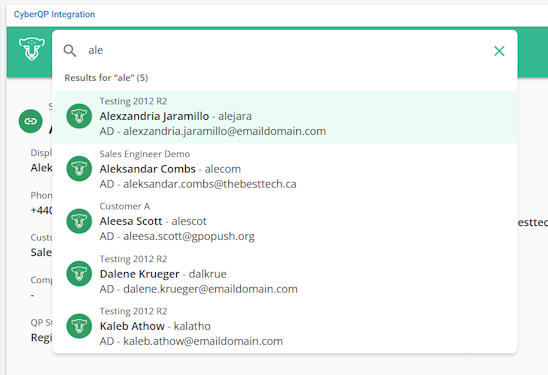548x375 pixels.
Task: Pick the Dalene Krueger search result
Action: pyautogui.click(x=285, y=274)
